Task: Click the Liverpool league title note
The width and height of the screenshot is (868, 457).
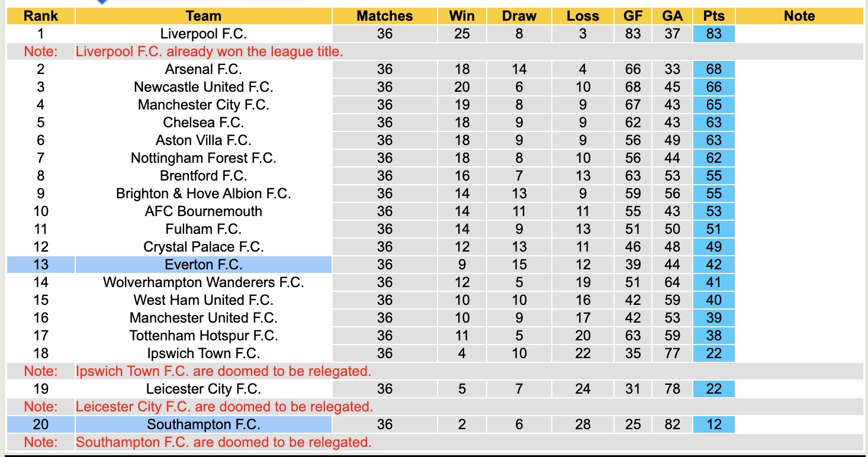Action: pos(210,52)
